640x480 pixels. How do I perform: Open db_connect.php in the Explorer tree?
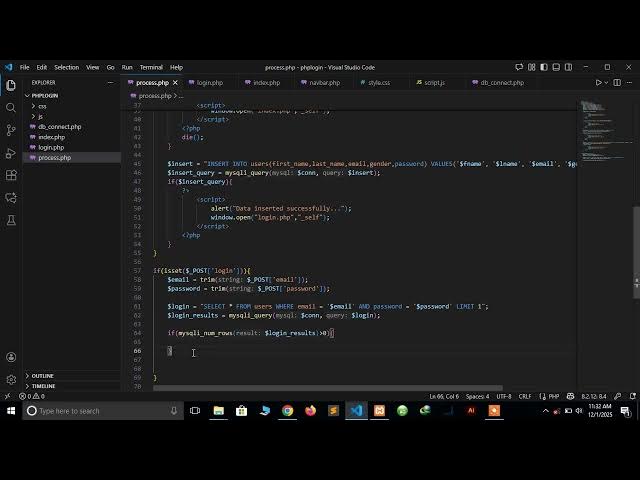[x=59, y=127]
